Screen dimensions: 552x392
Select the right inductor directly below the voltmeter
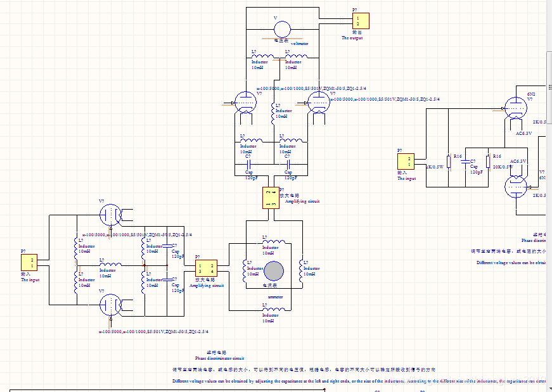pyautogui.click(x=296, y=56)
